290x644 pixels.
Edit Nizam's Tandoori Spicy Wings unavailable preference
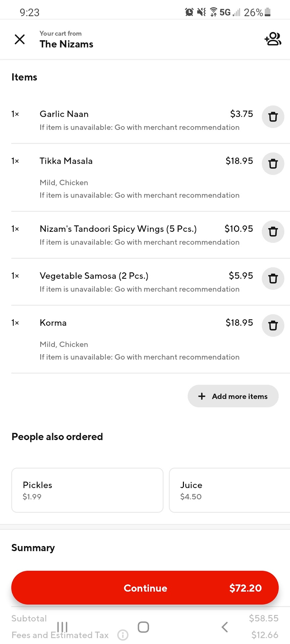(x=139, y=242)
